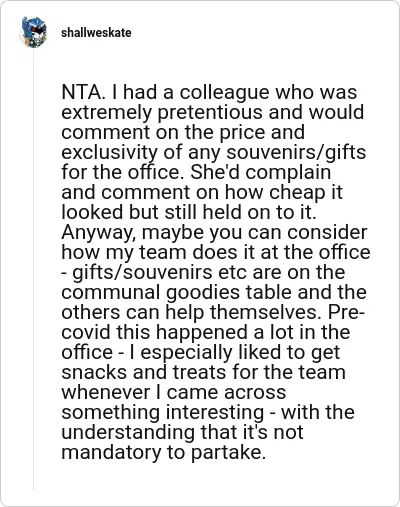Click the line 'snacks and treats for the team'
This screenshot has height=507, width=400.
point(203,372)
